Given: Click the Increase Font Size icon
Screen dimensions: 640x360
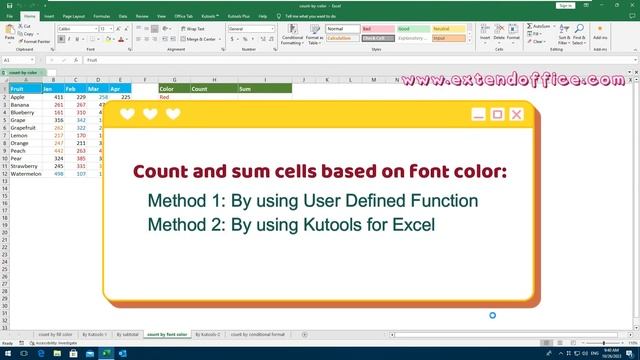Looking at the screenshot, I should point(118,29).
